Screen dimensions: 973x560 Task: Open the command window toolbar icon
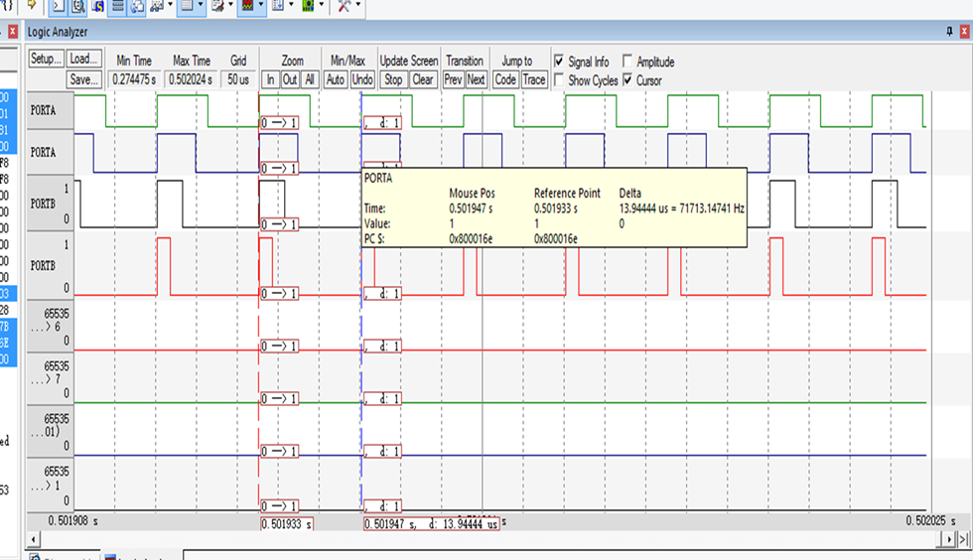pyautogui.click(x=59, y=6)
